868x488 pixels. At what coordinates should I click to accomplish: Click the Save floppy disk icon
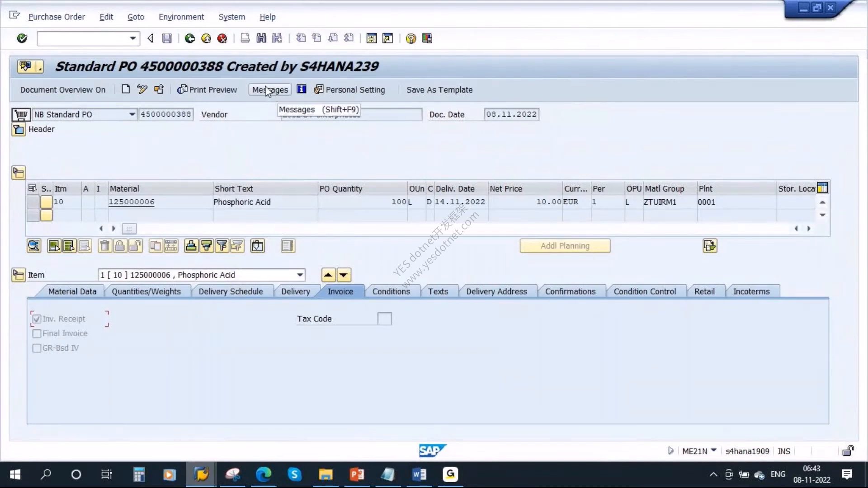coord(167,38)
